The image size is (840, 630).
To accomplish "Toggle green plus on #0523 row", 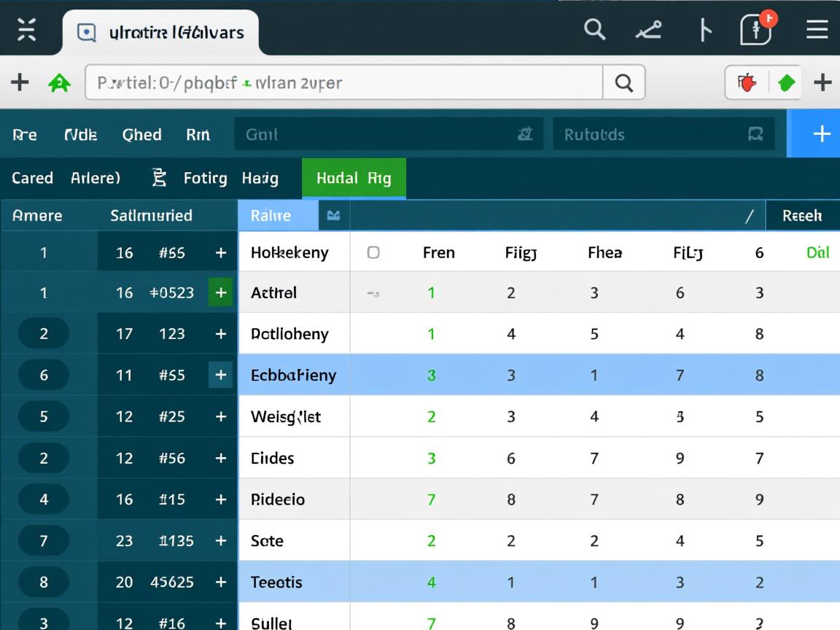I will coord(220,293).
